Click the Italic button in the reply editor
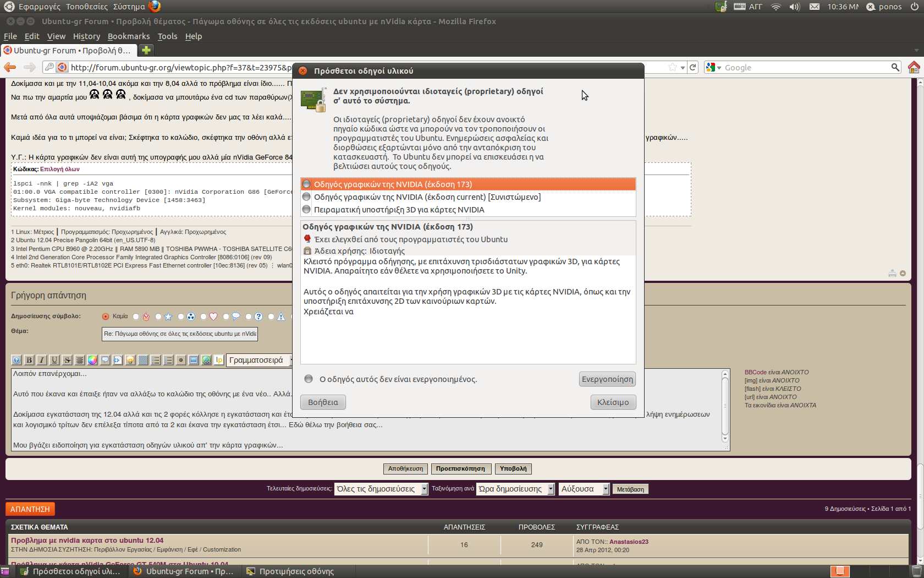The image size is (924, 578). coord(42,360)
